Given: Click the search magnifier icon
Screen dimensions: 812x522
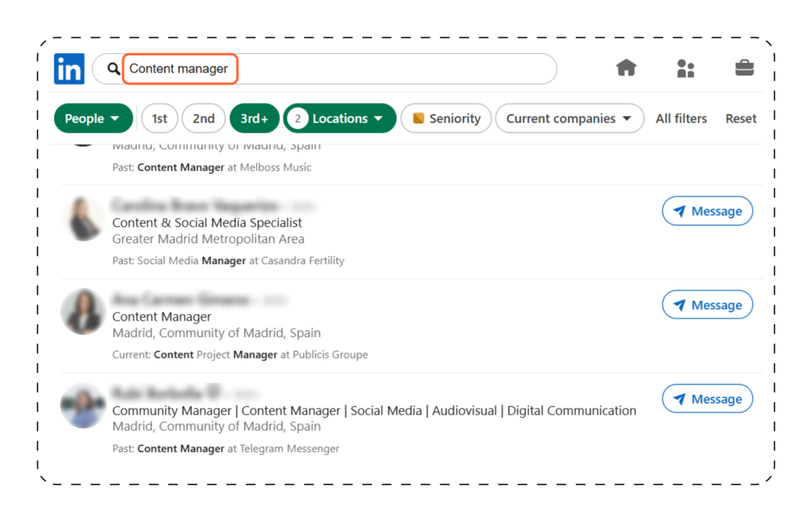Looking at the screenshot, I should pos(113,68).
